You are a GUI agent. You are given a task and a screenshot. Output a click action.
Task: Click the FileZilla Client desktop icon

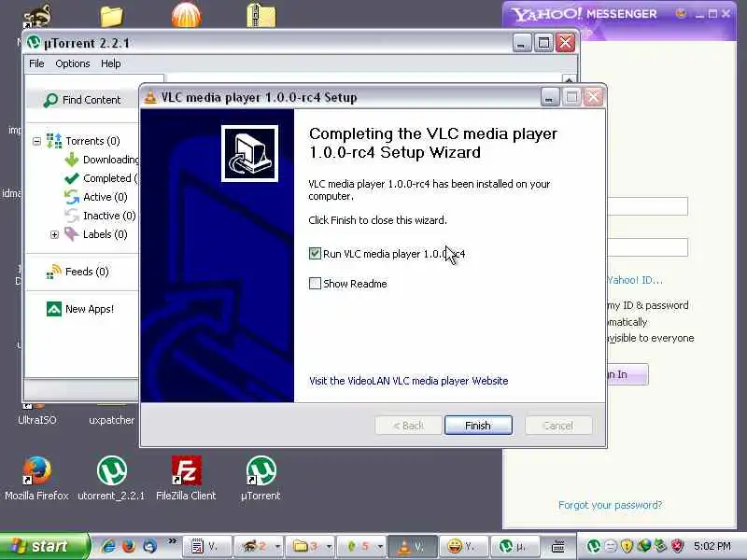[x=186, y=470]
